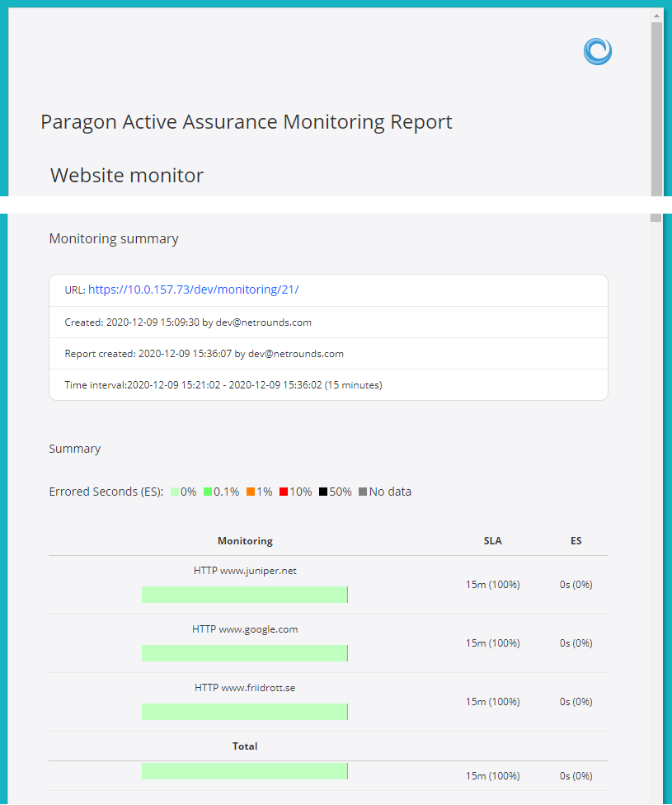The image size is (672, 805).
Task: Click the 'Website monitor' heading
Action: coord(127,176)
